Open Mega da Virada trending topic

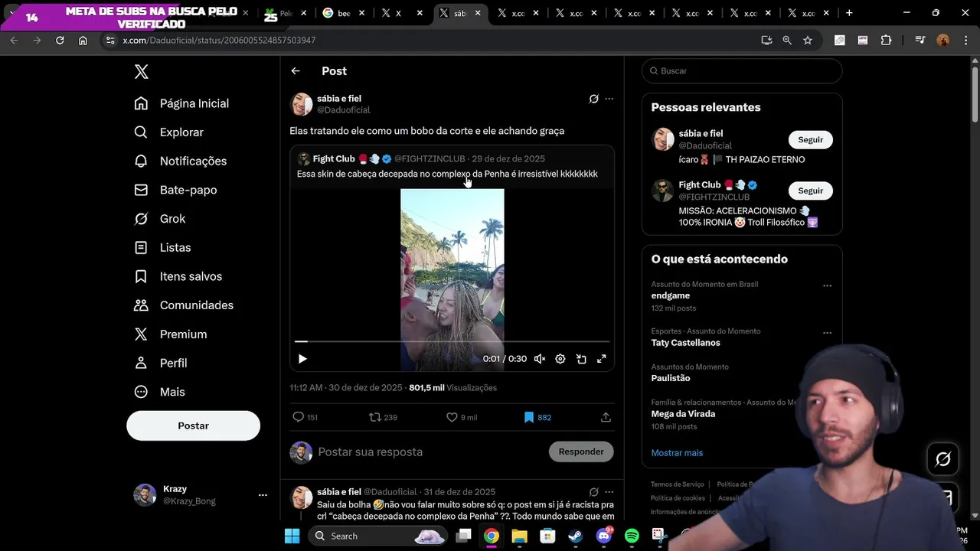pyautogui.click(x=683, y=414)
